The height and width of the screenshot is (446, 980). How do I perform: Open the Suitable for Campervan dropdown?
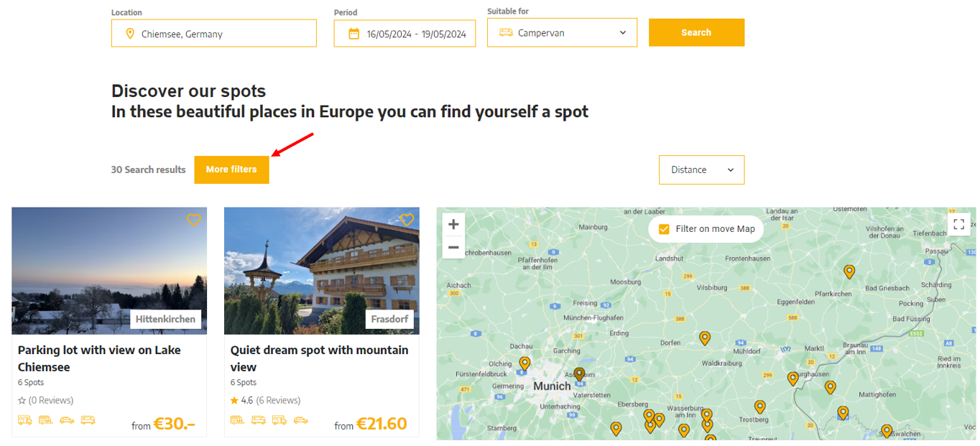point(562,32)
